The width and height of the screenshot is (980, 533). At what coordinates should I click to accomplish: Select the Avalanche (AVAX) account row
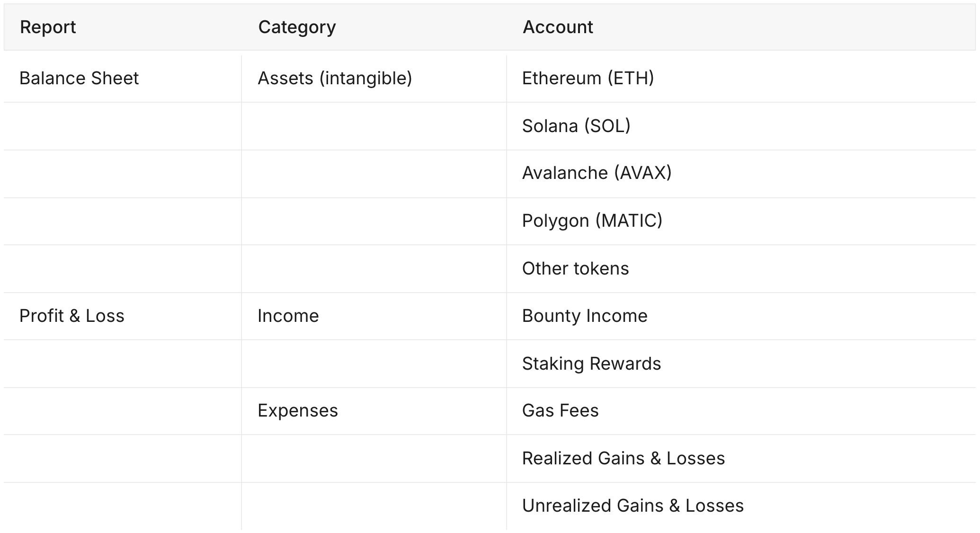coord(597,173)
